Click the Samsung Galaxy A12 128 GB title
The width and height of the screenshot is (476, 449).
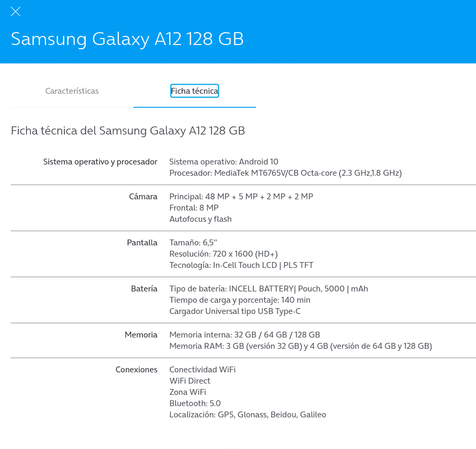coord(127,39)
